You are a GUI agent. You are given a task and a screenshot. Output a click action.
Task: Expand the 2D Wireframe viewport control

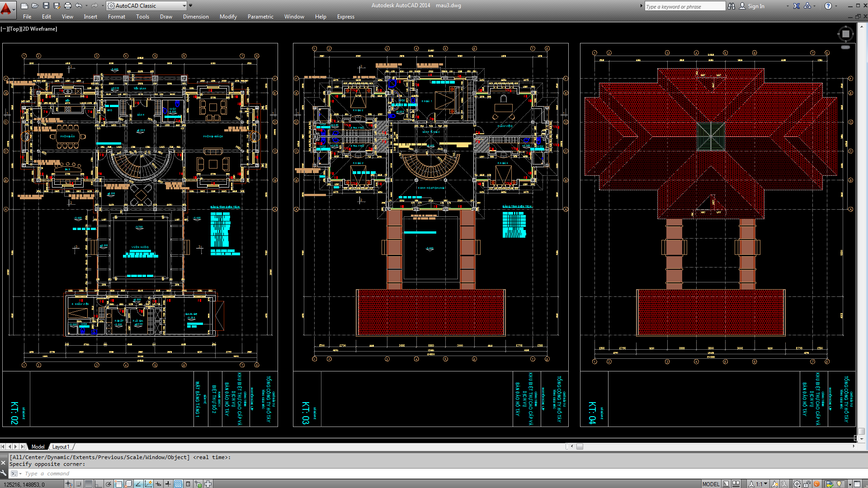point(38,28)
